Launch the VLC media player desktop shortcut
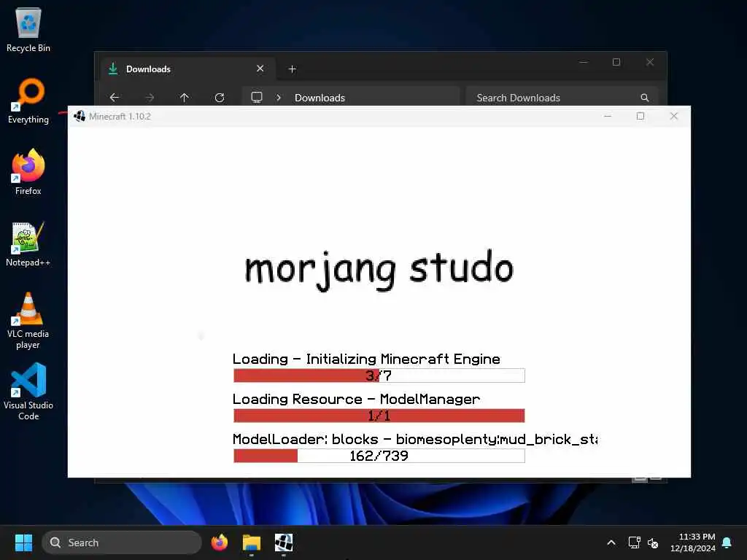Image resolution: width=747 pixels, height=560 pixels. click(28, 321)
